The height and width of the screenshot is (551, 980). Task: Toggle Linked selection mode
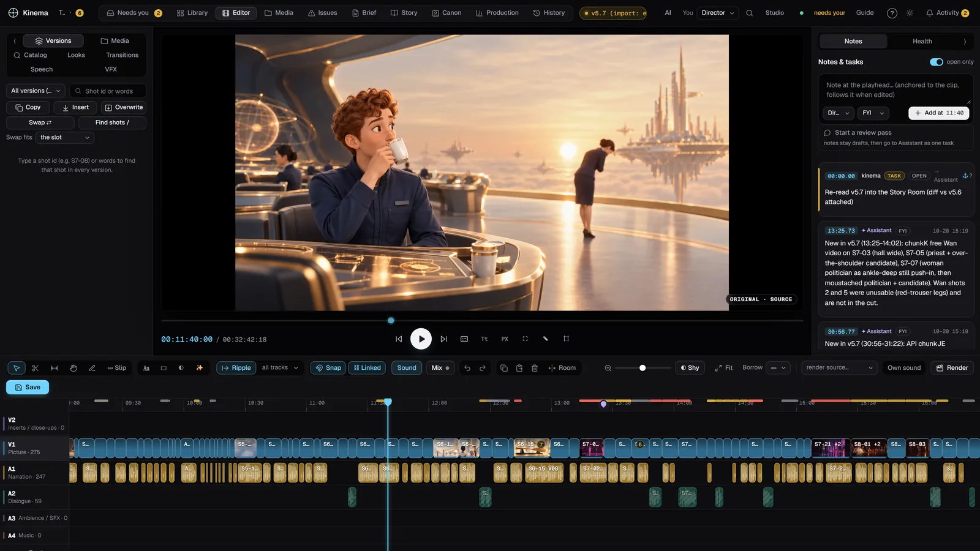367,368
